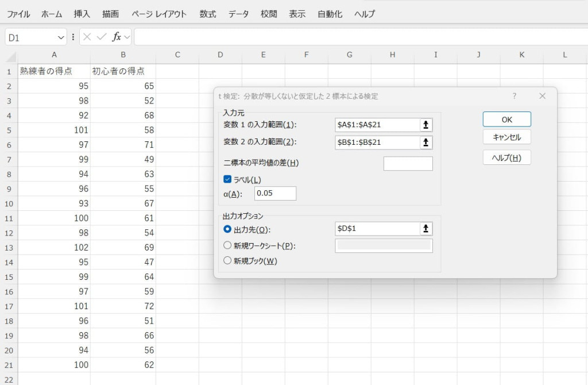The image size is (588, 385).
Task: Expand the formula bar fx dropdown chevron
Action: pyautogui.click(x=127, y=37)
